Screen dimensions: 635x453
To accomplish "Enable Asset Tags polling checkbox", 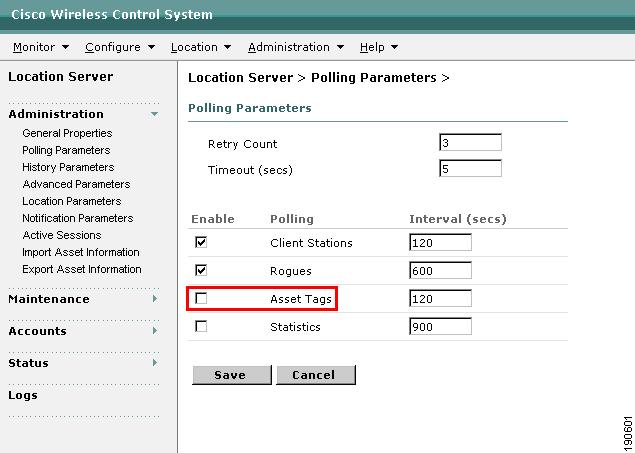I will [x=201, y=299].
